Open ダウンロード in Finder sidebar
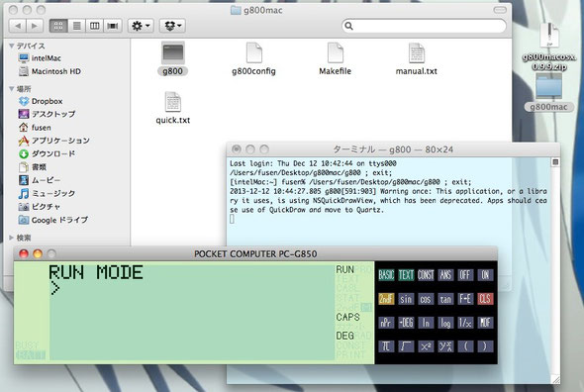Viewport: 584px width, 392px height. point(47,153)
